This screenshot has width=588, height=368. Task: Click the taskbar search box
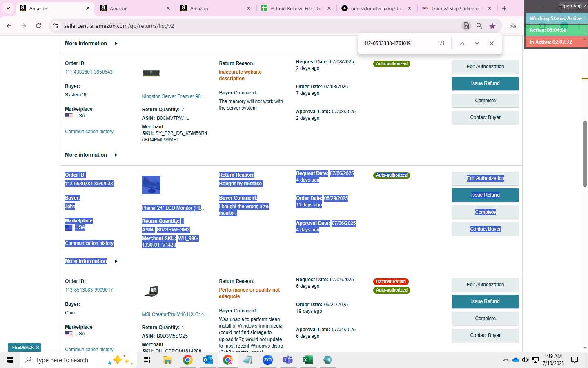(x=78, y=360)
